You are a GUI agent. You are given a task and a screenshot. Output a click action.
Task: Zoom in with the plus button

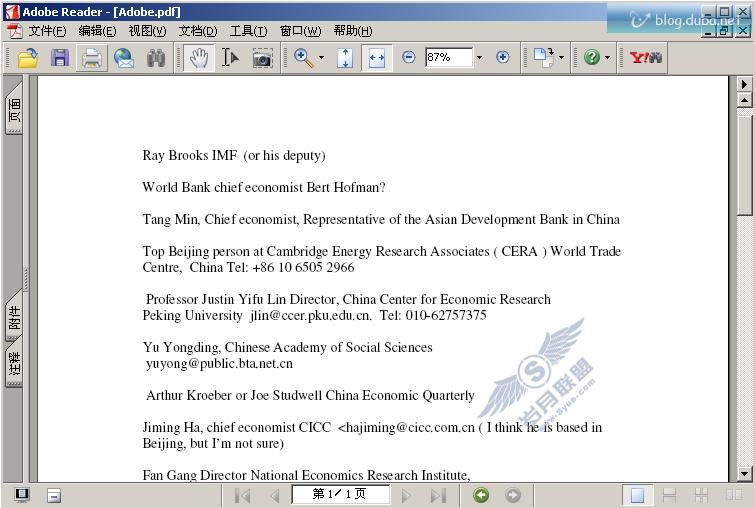[x=502, y=57]
